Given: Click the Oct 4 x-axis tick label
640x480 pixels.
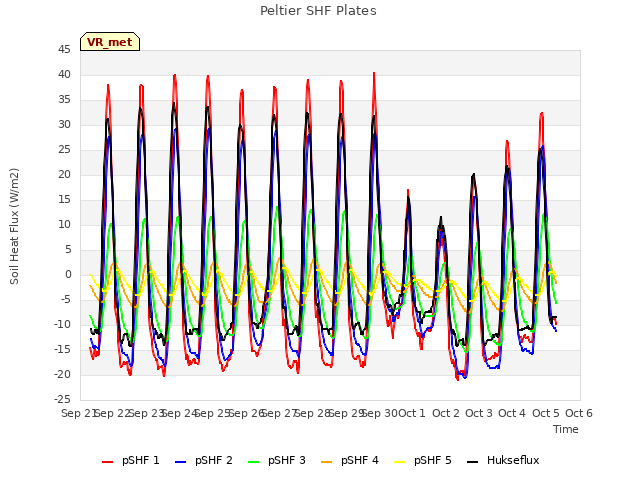Looking at the screenshot, I should click(512, 413).
